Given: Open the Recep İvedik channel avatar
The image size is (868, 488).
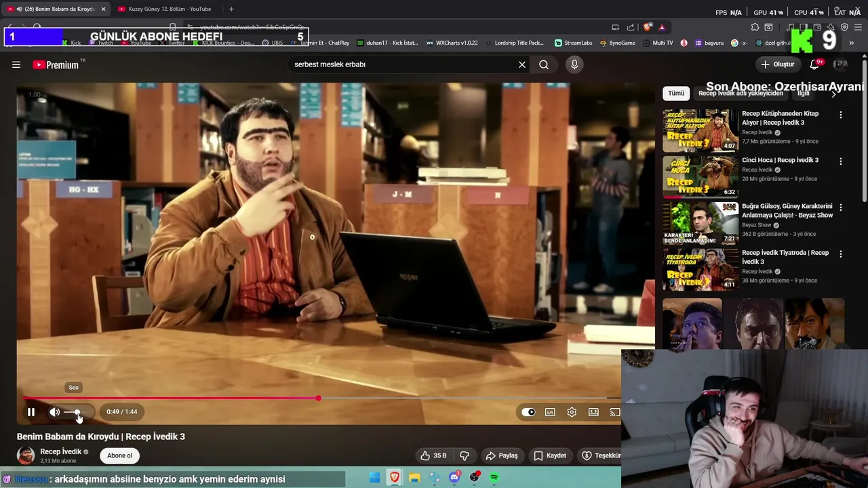Looking at the screenshot, I should coord(26,455).
